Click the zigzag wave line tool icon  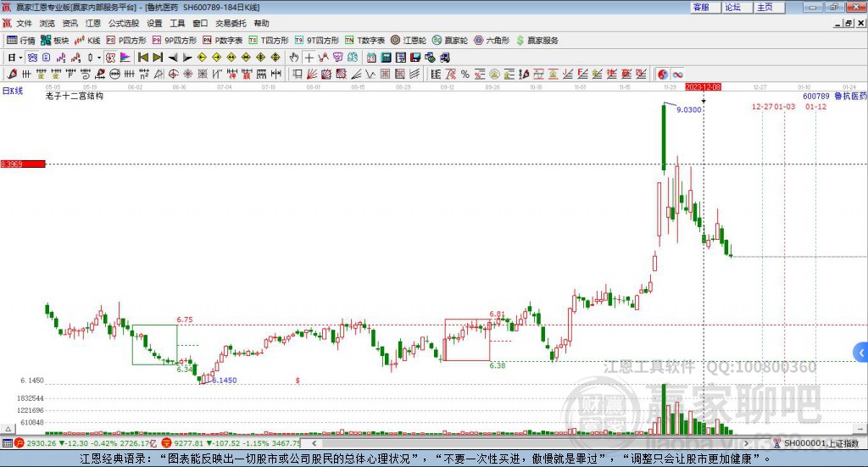click(x=371, y=74)
